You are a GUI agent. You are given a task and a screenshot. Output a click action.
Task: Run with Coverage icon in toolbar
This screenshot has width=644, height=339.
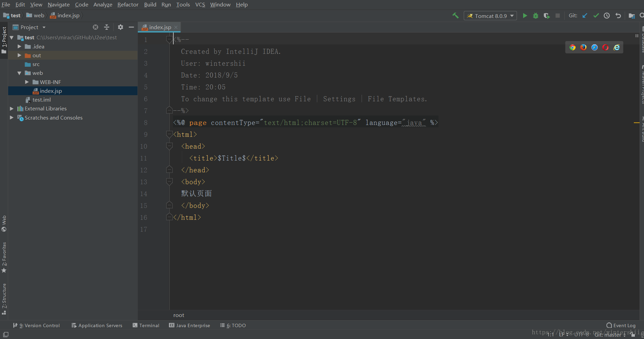(x=546, y=16)
